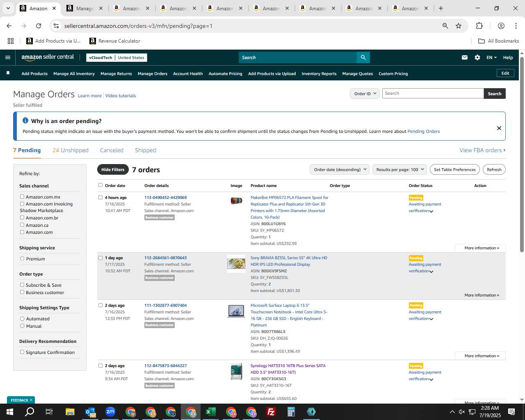Viewport: 525px width, 420px height.
Task: Switch to the 24 Unshipped tab
Action: pos(71,150)
